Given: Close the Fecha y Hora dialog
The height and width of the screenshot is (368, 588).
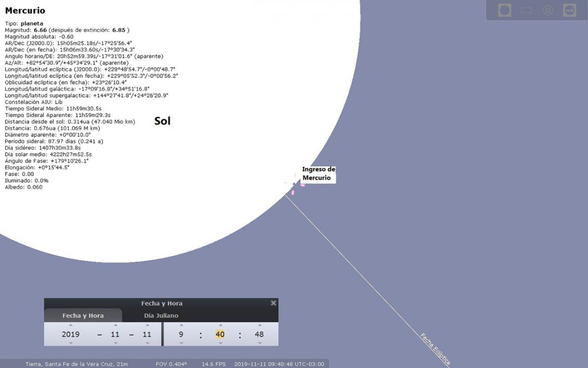Looking at the screenshot, I should (x=273, y=303).
